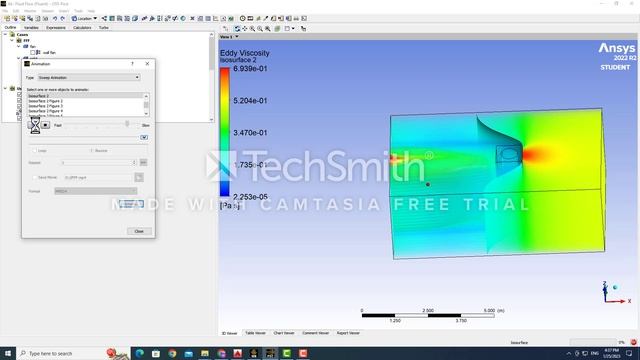This screenshot has height=360, width=640.
Task: Switch to the Turbo tab
Action: pyautogui.click(x=104, y=27)
